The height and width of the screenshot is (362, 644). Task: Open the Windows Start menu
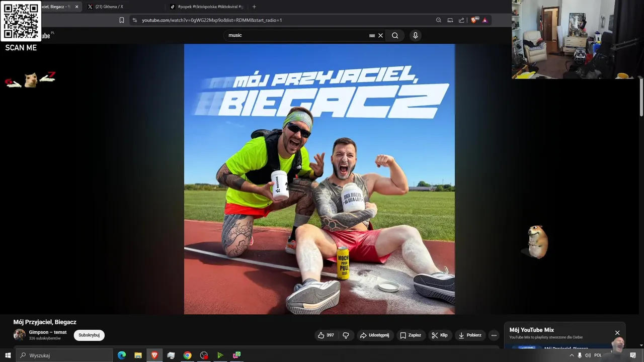pos(8,355)
